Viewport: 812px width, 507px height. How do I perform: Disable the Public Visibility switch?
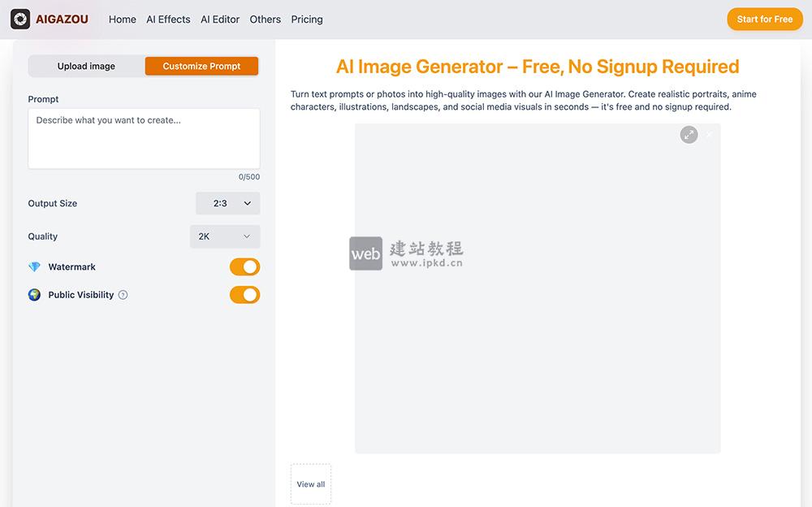(244, 295)
